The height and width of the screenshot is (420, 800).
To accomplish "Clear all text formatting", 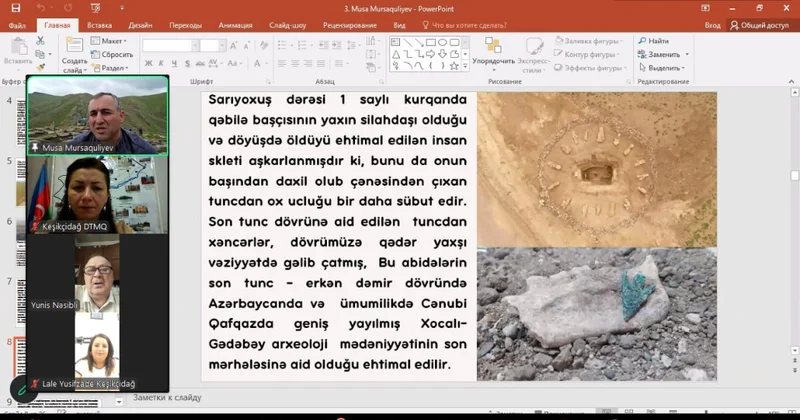I will [264, 46].
